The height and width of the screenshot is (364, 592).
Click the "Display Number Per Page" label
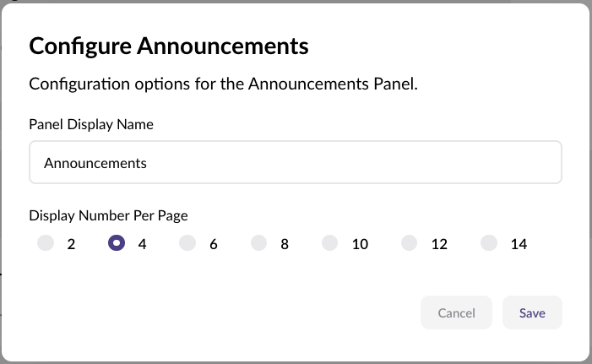pos(108,215)
